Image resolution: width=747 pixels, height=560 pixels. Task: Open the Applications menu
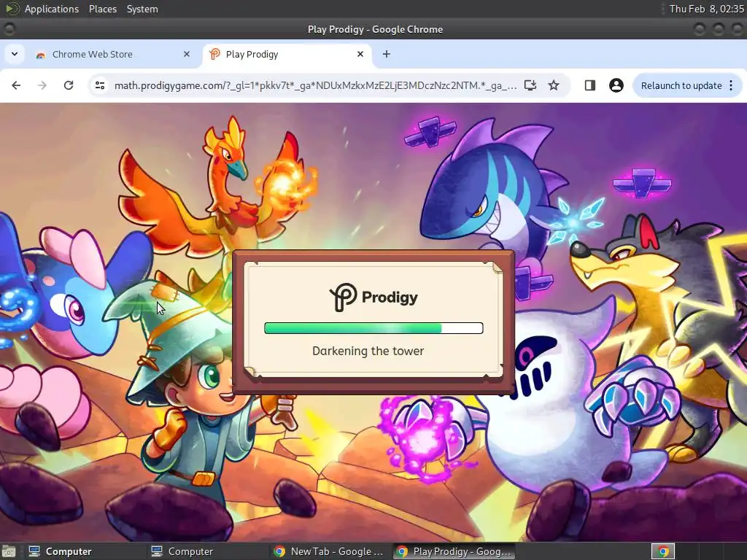(x=52, y=9)
